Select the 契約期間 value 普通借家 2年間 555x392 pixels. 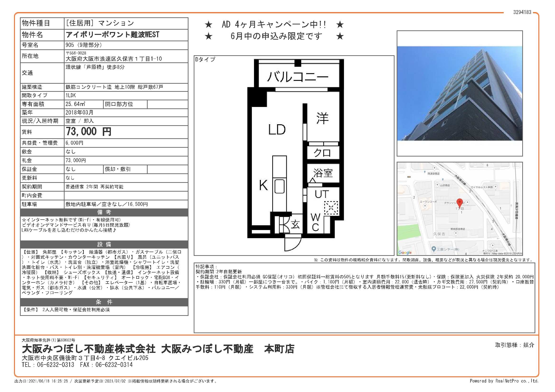coord(82,187)
